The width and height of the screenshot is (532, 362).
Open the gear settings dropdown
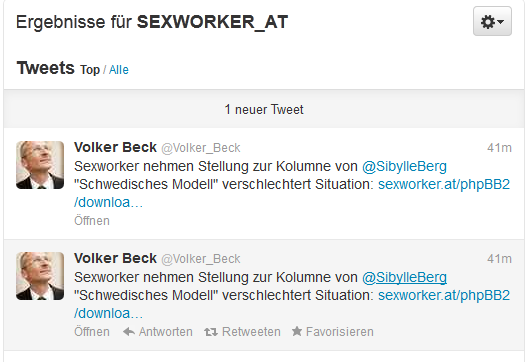(x=492, y=21)
